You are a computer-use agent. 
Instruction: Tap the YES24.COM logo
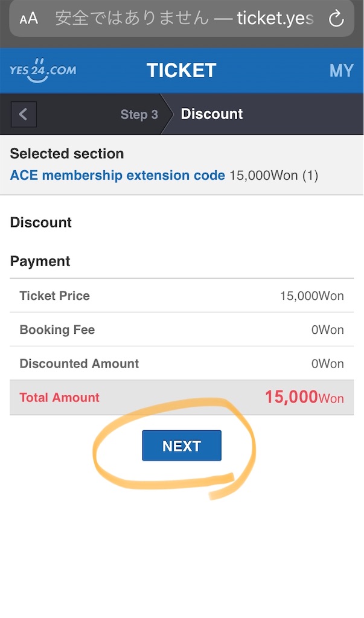click(43, 70)
